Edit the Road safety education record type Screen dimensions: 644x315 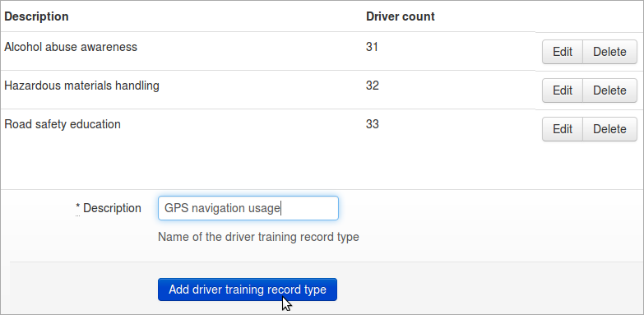click(x=563, y=129)
